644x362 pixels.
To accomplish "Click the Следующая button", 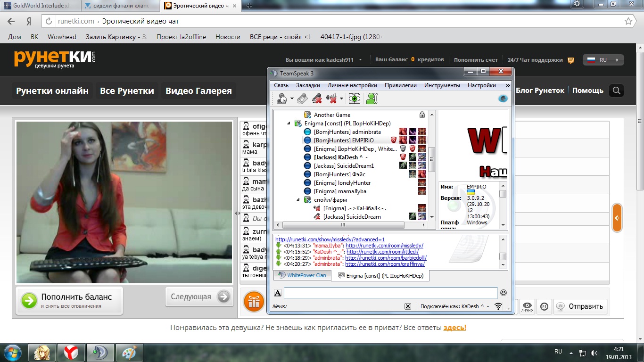I will click(x=199, y=296).
